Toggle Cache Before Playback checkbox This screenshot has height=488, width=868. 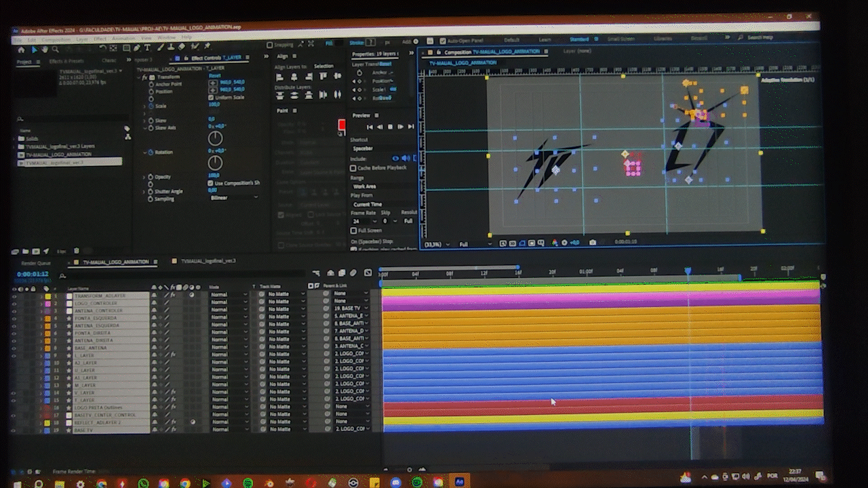coord(353,167)
